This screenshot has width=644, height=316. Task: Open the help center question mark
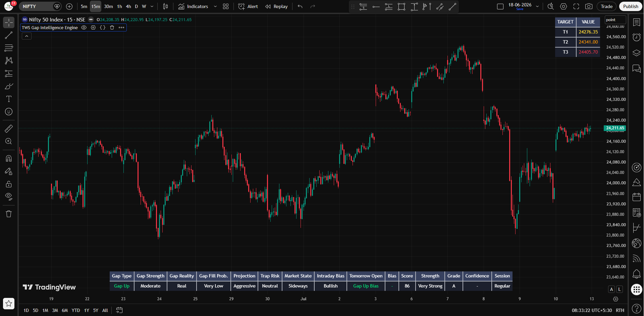[637, 308]
